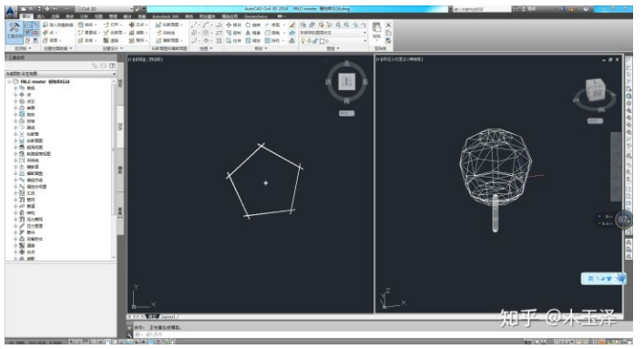The image size is (644, 349).
Task: Click the Cut scissors icon
Action: (x=389, y=26)
